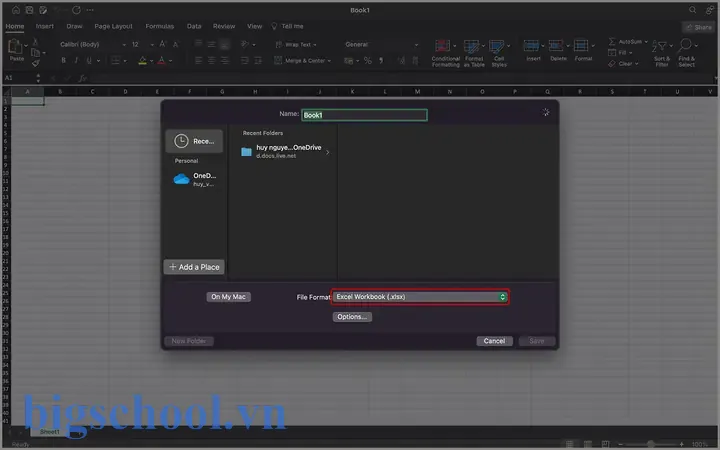Open the File Format Excel Workbook (.xlsx) dropdown
720x450 pixels.
[x=420, y=297]
